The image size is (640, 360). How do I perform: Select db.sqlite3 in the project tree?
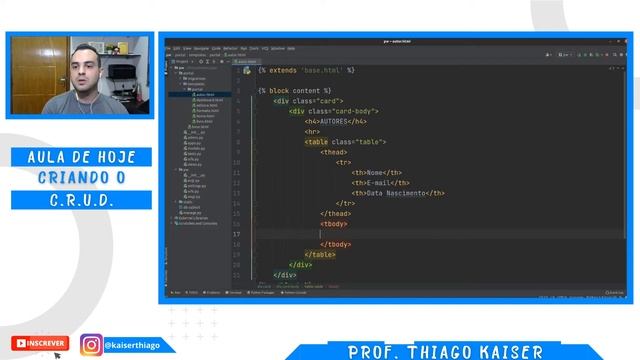pos(189,207)
